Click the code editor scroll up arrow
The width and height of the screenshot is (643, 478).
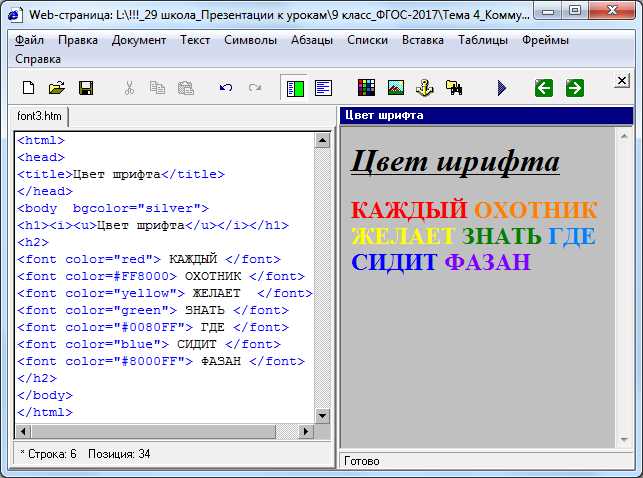[322, 141]
